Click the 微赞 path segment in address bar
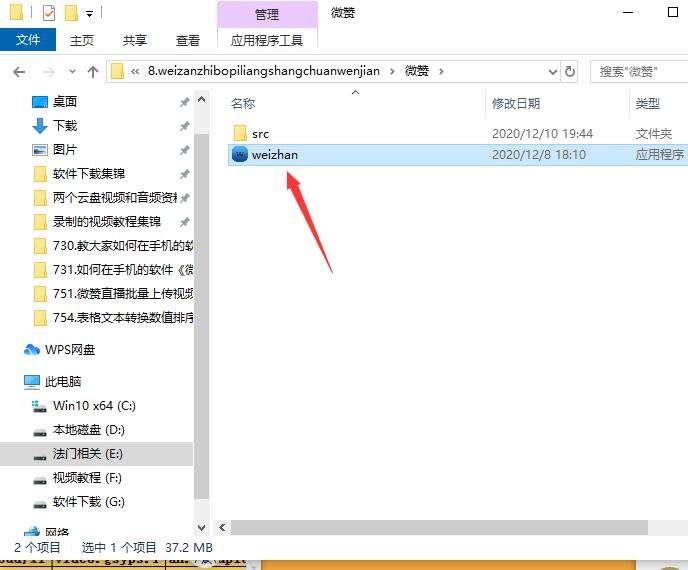The height and width of the screenshot is (570, 688). tap(416, 71)
